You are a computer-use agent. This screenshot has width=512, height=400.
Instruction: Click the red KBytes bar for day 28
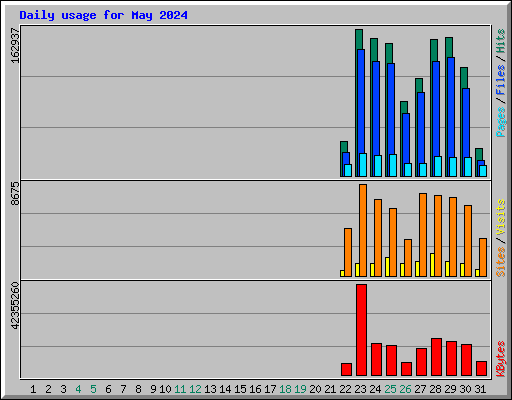[x=436, y=357]
